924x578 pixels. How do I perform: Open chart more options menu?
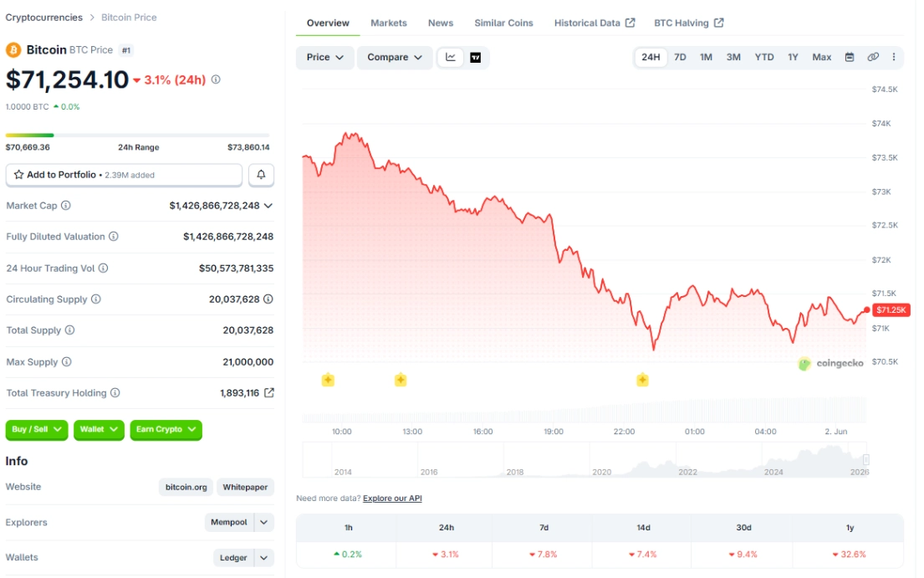pos(894,57)
